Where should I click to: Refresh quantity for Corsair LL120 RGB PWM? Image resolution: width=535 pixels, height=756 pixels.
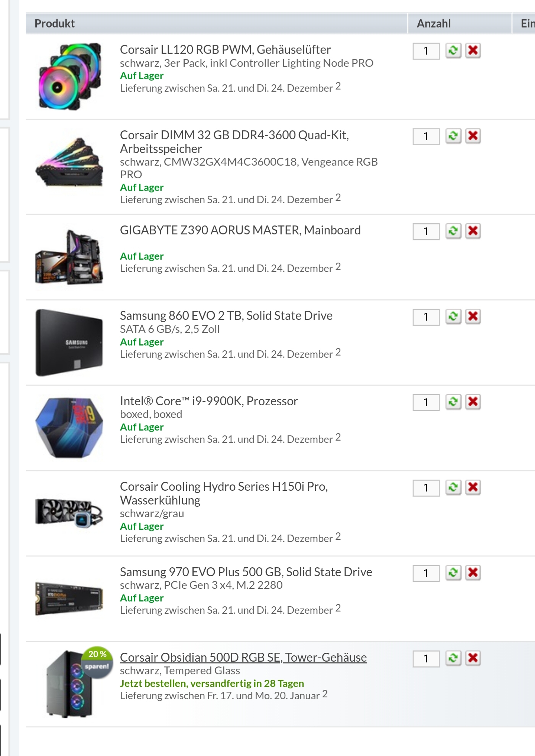[453, 51]
